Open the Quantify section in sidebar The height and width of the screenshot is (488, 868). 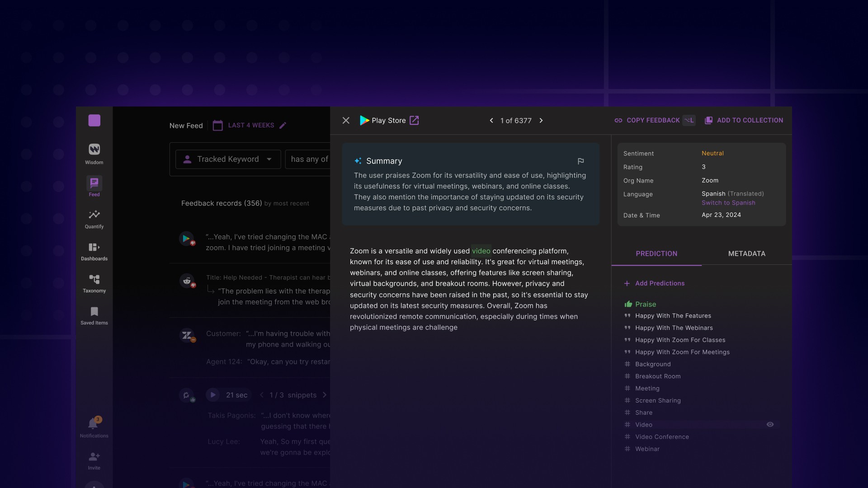click(94, 219)
